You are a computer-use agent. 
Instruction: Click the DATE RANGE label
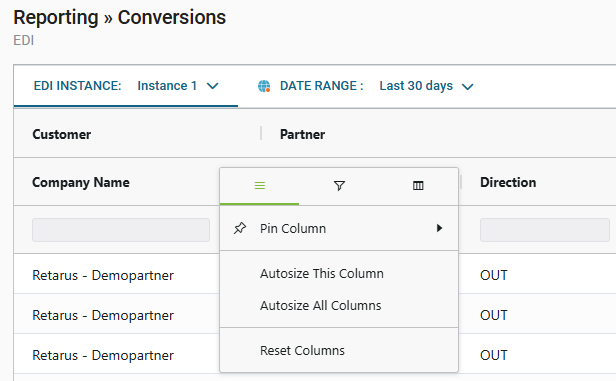click(321, 86)
